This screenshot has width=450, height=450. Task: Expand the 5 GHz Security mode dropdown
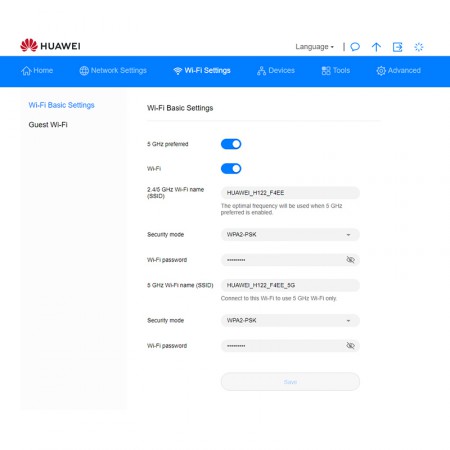coord(290,320)
